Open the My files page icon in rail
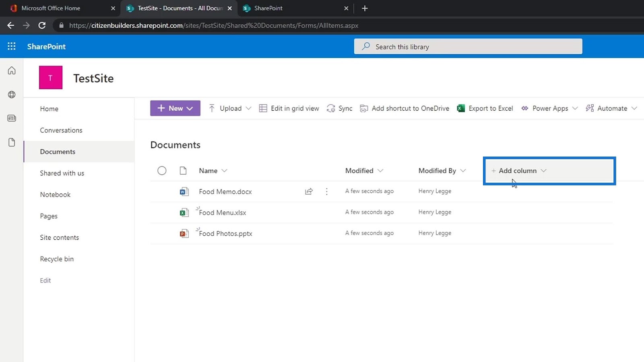This screenshot has height=362, width=644. [x=12, y=142]
